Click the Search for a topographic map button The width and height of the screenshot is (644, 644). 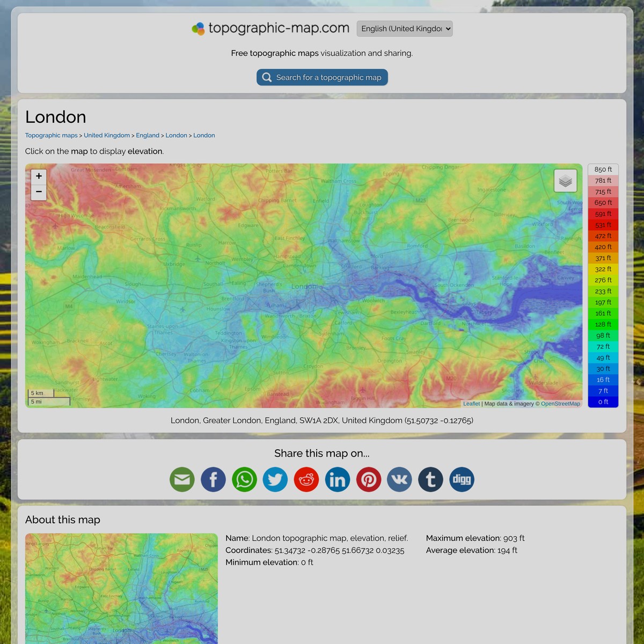(x=321, y=77)
